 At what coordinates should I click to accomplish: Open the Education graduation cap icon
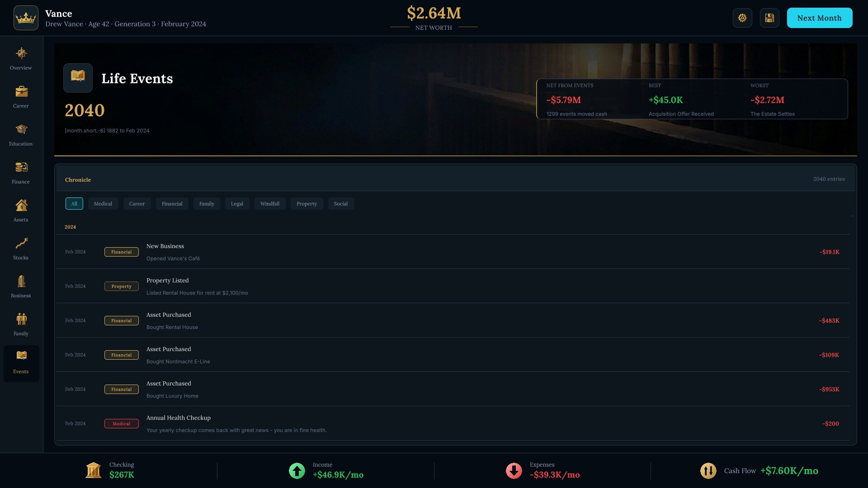coord(21,130)
